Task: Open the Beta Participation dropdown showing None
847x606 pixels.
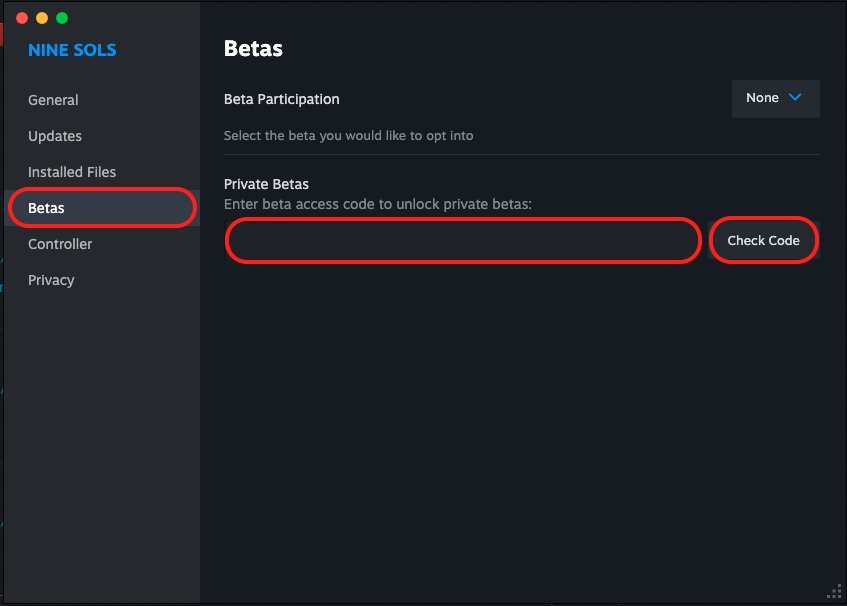Action: point(775,98)
